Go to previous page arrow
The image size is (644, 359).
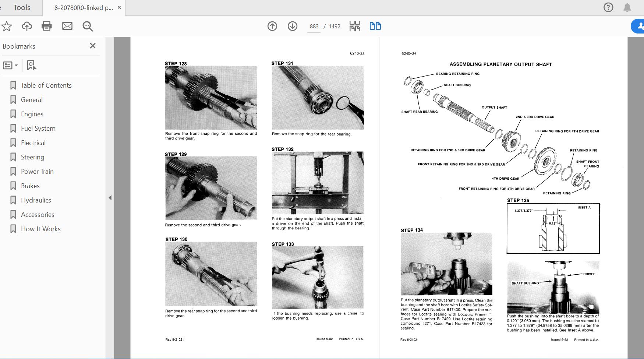point(272,26)
